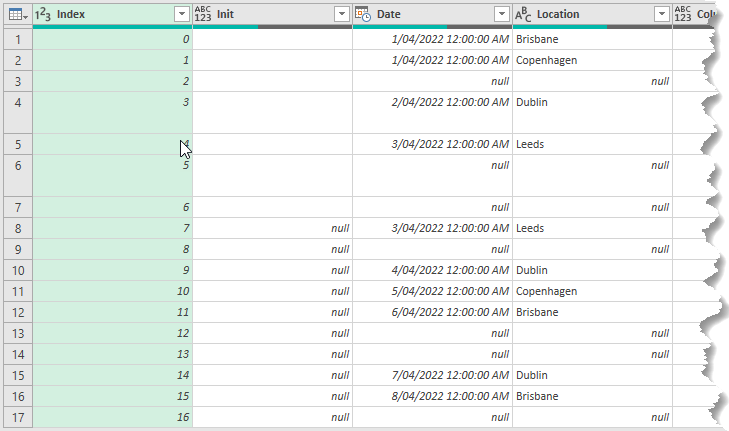729x431 pixels.
Task: Click the 1/04/2022 date in row 1
Action: [x=432, y=39]
